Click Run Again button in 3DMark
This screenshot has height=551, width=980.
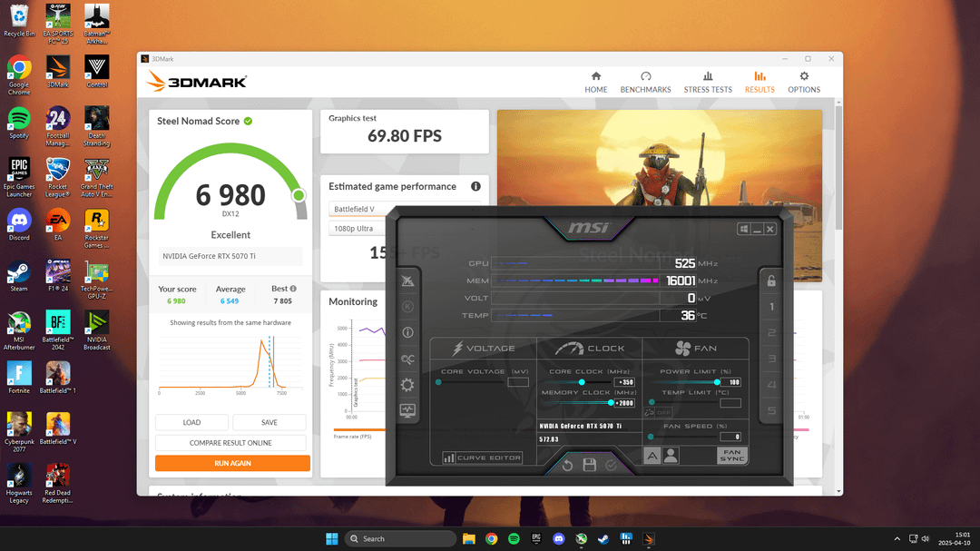pyautogui.click(x=232, y=464)
